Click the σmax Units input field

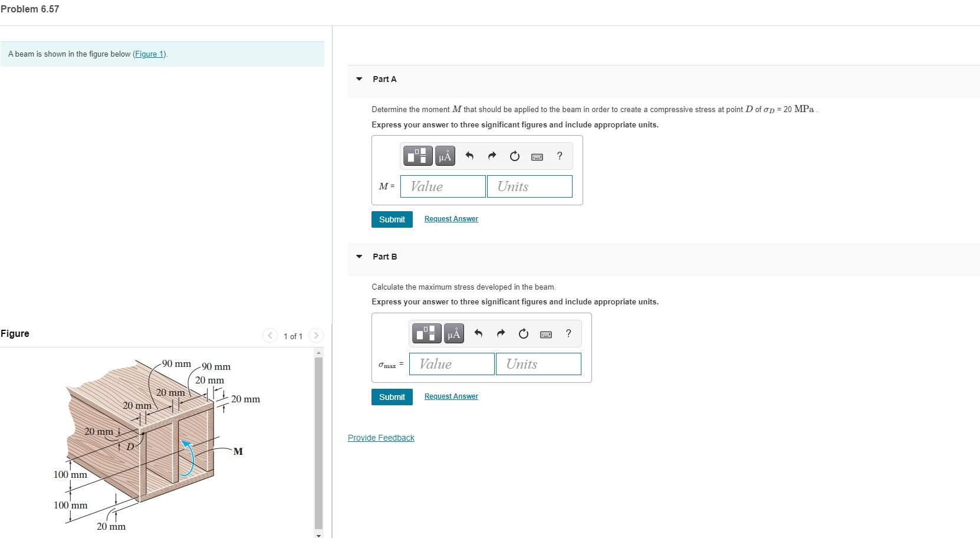coord(538,364)
